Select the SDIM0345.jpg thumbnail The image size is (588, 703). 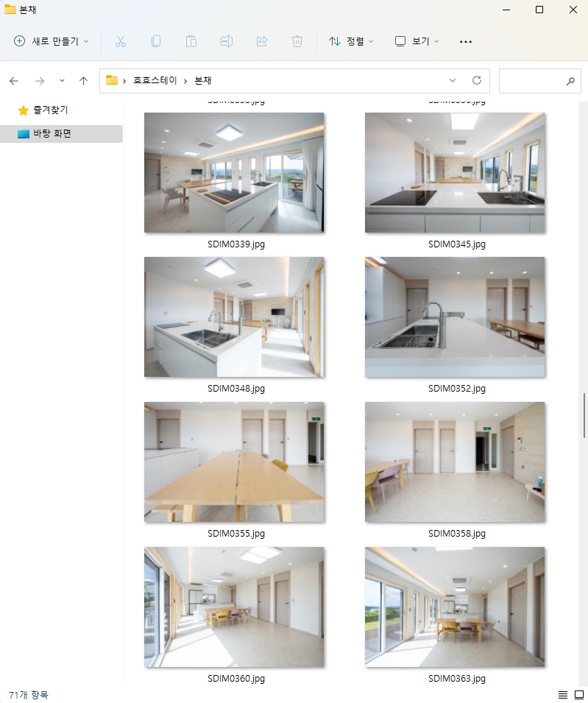pos(455,172)
